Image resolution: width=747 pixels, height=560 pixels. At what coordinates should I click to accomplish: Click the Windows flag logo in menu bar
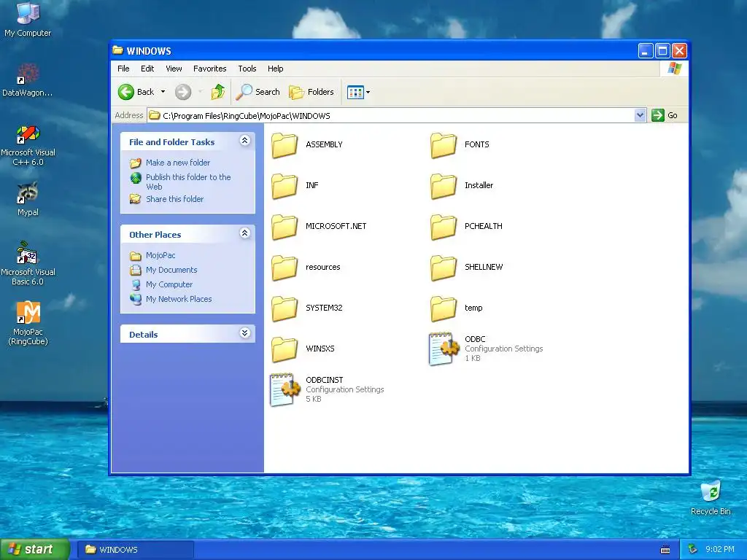[x=674, y=69]
